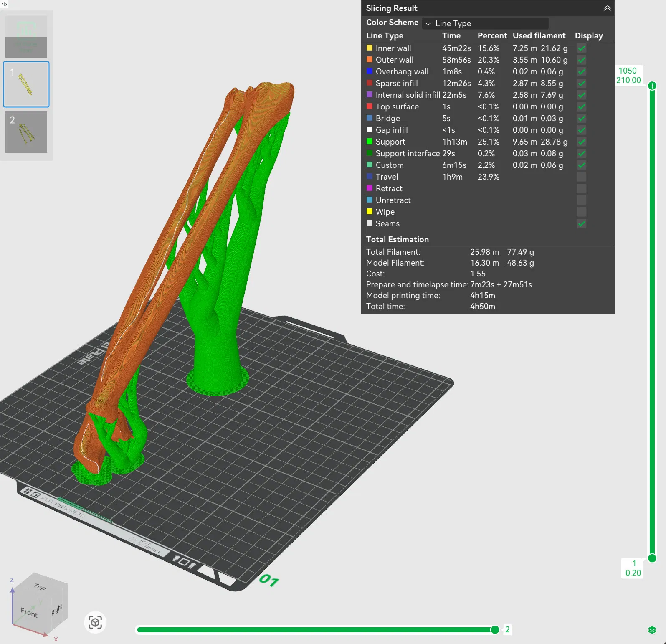Hide Support lines using display checkbox
The height and width of the screenshot is (644, 666).
582,142
